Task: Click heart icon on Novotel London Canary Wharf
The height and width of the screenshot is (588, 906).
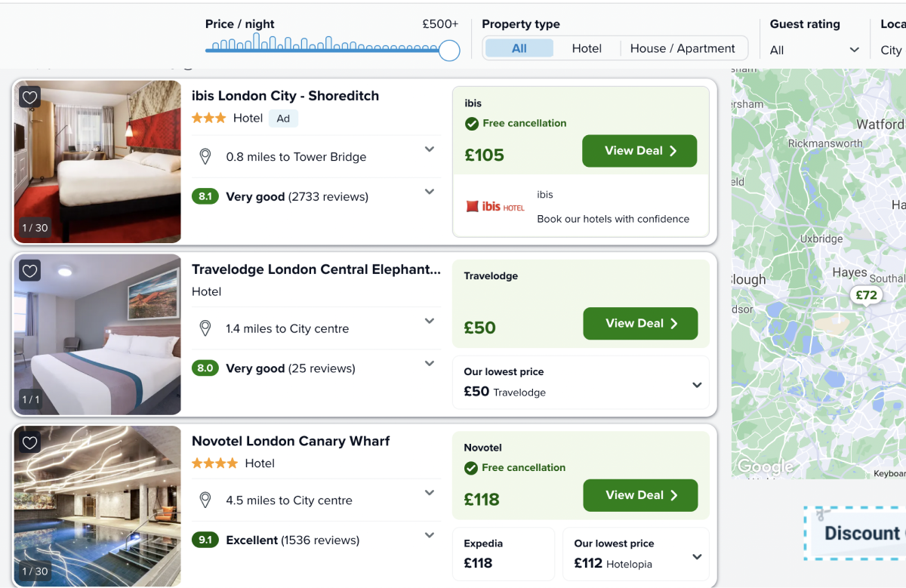Action: click(29, 442)
